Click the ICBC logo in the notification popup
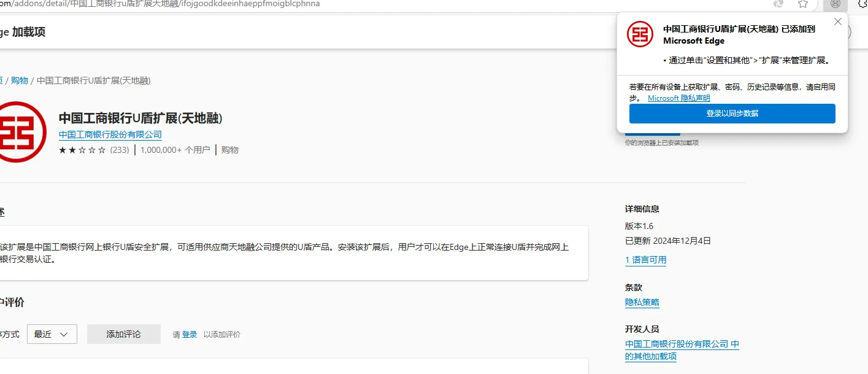Viewport: 868px width, 374px height. (640, 35)
